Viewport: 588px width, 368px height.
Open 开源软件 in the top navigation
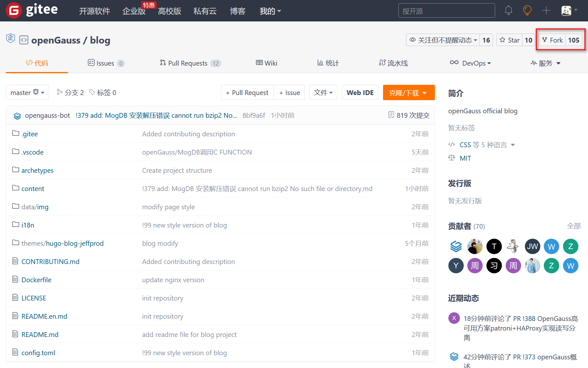pyautogui.click(x=94, y=11)
